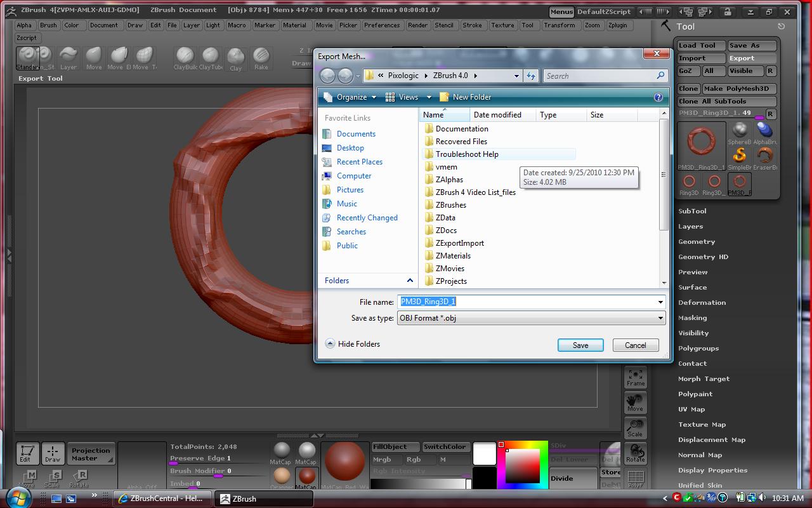Select the SphereBrush tool thumbnail

[739, 133]
